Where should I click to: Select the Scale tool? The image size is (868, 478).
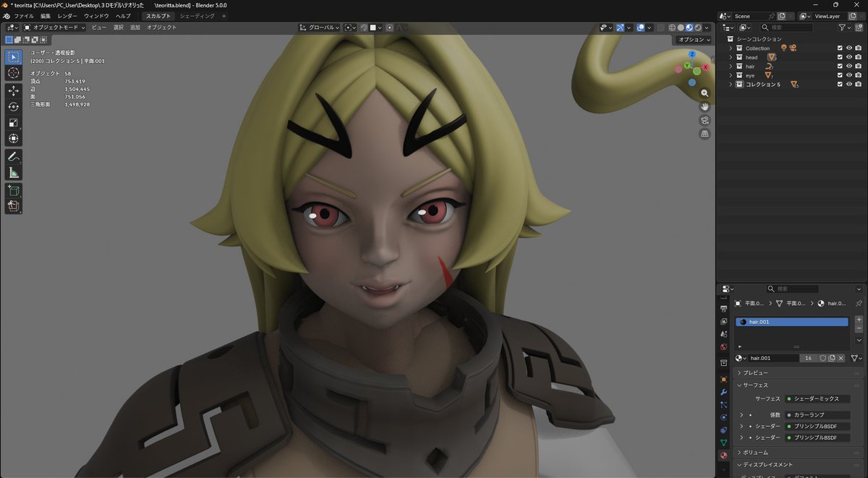point(13,123)
